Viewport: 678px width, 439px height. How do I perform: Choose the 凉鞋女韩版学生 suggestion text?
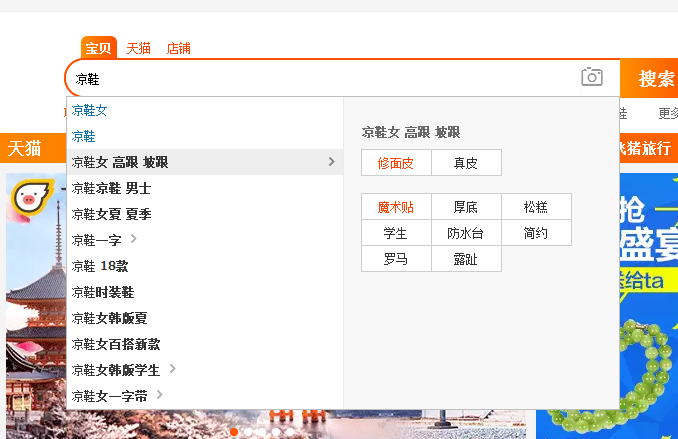[x=116, y=370]
